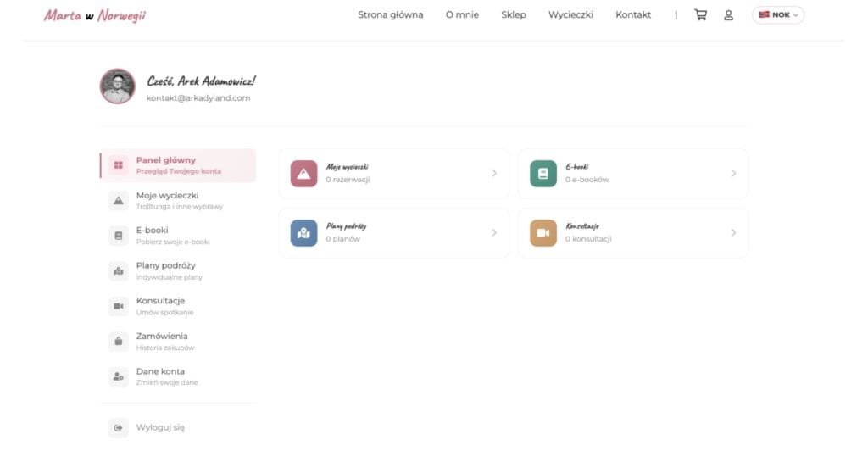The width and height of the screenshot is (868, 462).
Task: Select Panel główny in sidebar
Action: point(178,165)
